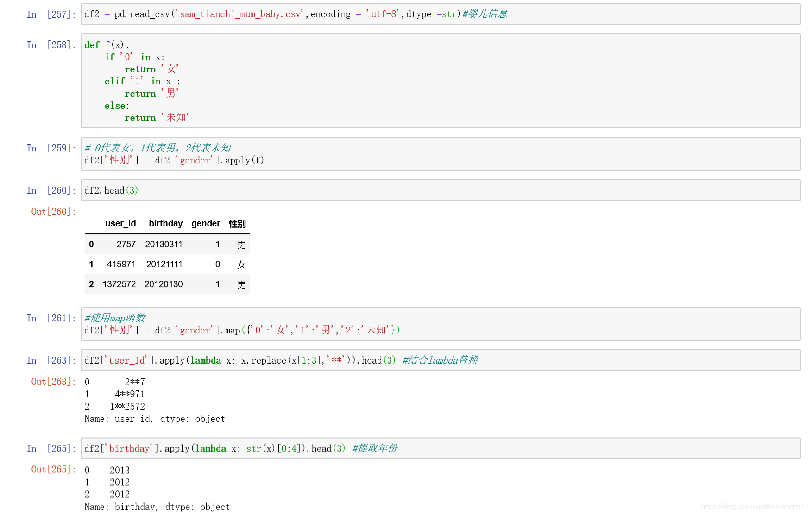Click table cell 20121111

click(x=164, y=264)
